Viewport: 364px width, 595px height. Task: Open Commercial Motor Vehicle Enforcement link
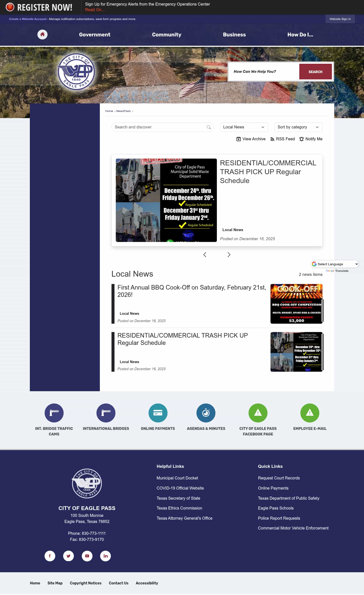293,528
